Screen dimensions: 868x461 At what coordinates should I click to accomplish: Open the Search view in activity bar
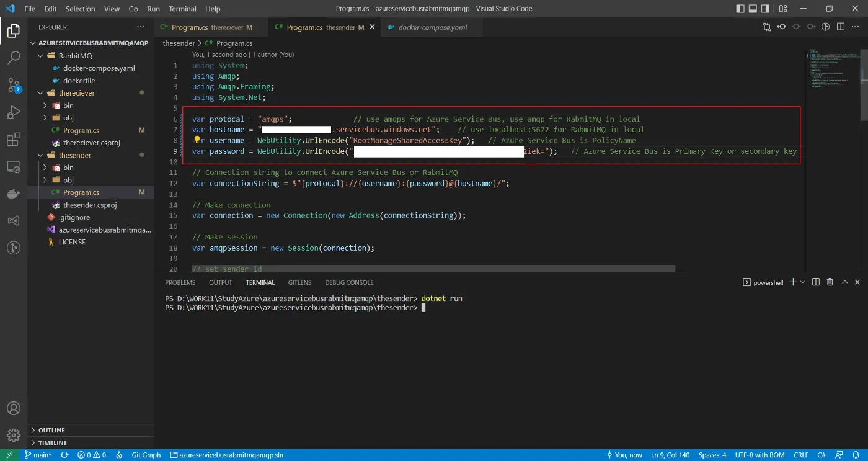(14, 58)
